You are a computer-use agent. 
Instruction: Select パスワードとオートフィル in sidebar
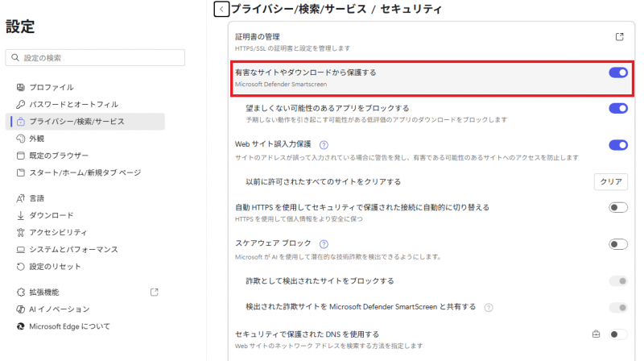click(73, 104)
